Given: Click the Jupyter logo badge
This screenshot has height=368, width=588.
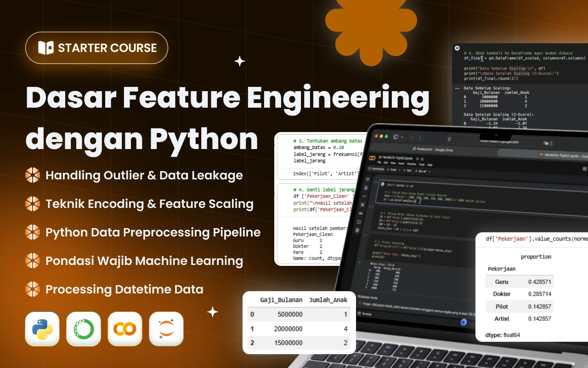Looking at the screenshot, I should coord(166,328).
